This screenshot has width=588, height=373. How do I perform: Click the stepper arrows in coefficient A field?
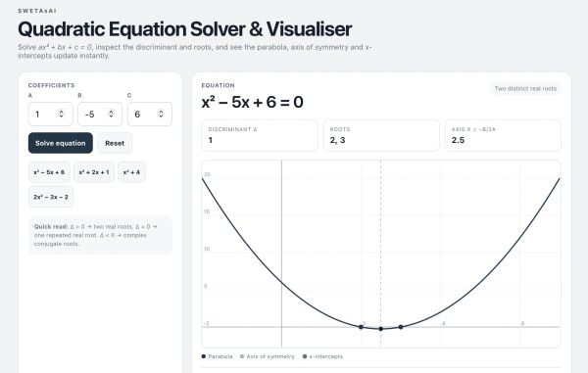(61, 114)
